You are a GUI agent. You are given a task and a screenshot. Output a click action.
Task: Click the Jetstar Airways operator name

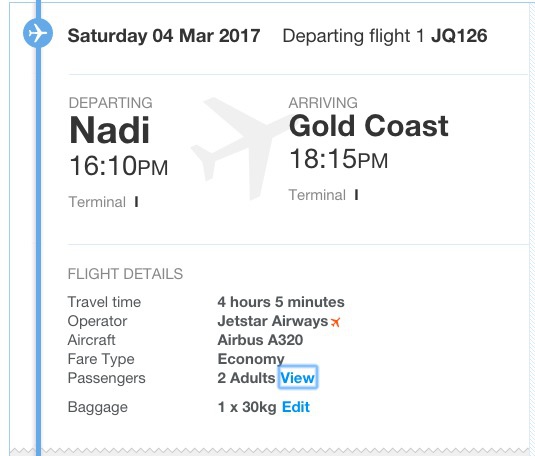point(273,321)
